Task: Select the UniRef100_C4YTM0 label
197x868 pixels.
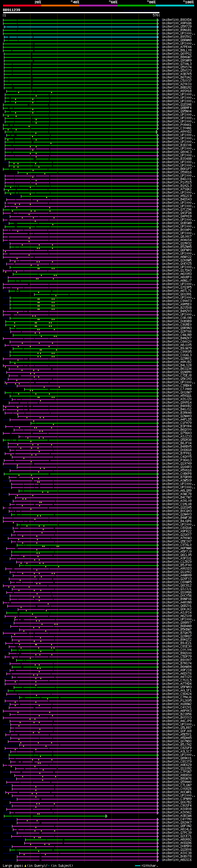Action: tap(177, 819)
